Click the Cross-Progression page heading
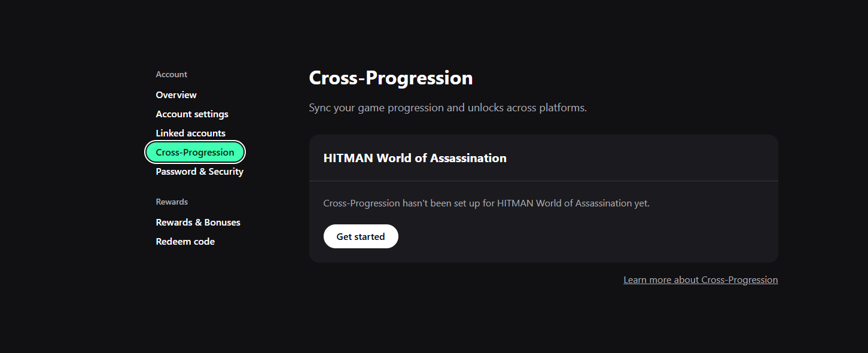The height and width of the screenshot is (353, 868). pyautogui.click(x=391, y=78)
